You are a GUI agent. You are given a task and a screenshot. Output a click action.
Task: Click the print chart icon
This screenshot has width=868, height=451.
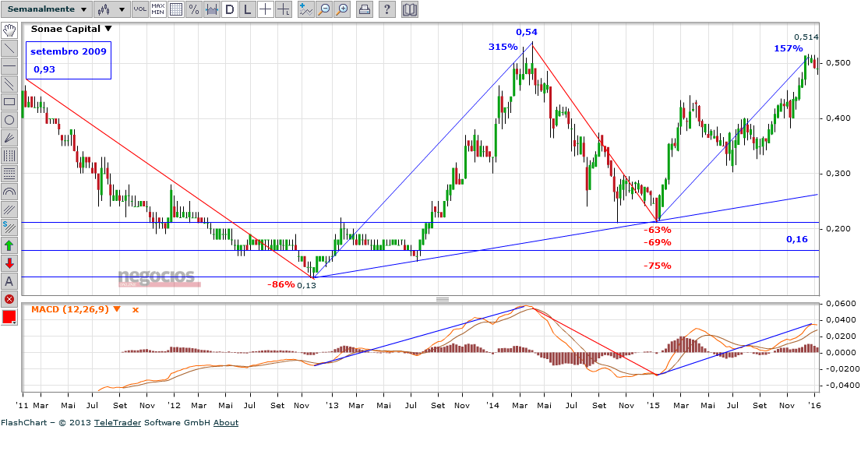click(x=364, y=9)
